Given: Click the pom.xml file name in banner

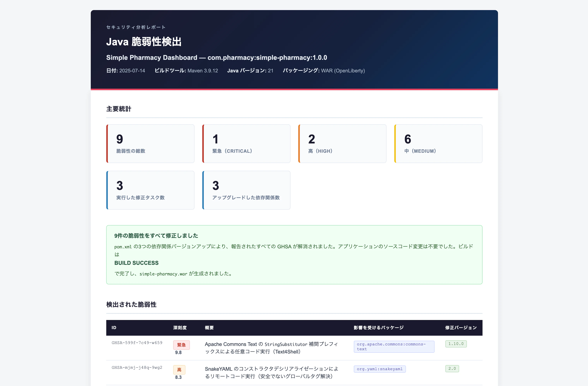Looking at the screenshot, I should tap(123, 247).
